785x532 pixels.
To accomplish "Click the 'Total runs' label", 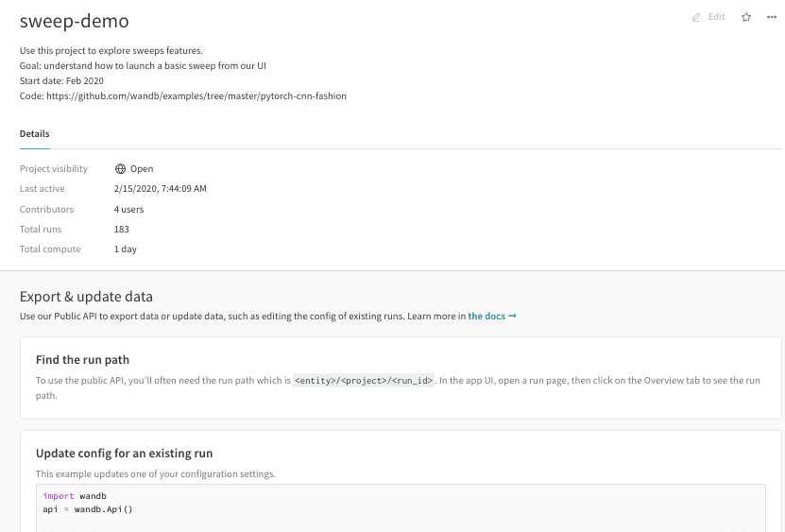I will pyautogui.click(x=41, y=229).
